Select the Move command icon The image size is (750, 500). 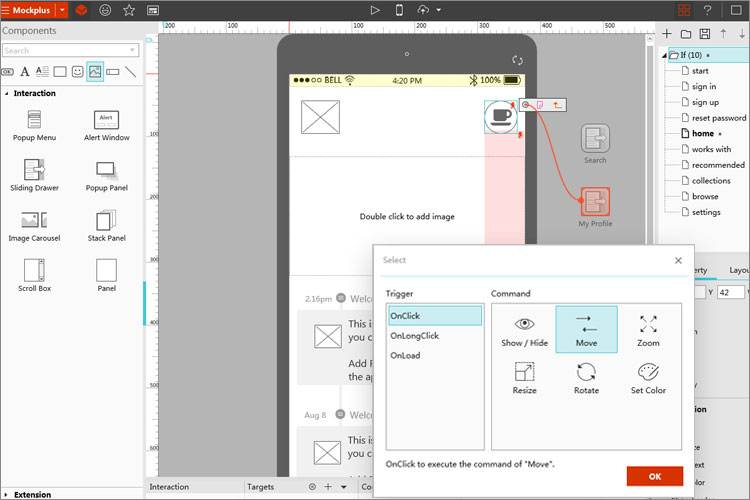click(586, 330)
